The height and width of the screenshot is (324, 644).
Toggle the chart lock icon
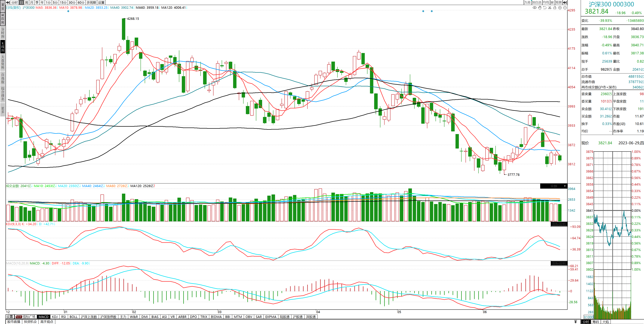555,8
